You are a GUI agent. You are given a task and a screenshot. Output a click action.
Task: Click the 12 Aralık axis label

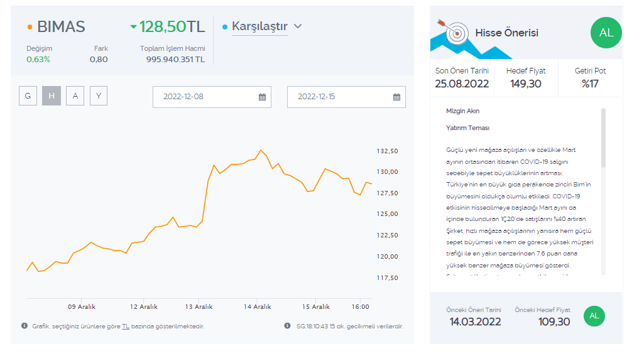[x=144, y=307]
